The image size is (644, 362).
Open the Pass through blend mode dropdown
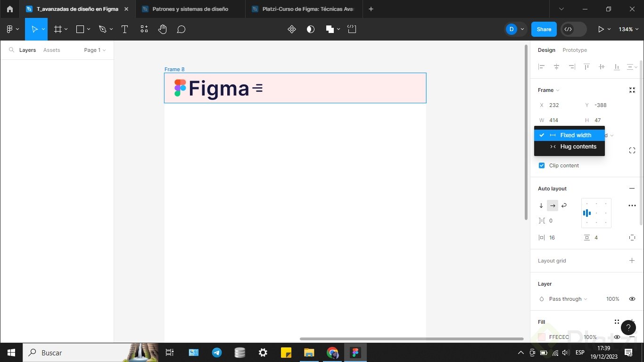click(x=568, y=299)
